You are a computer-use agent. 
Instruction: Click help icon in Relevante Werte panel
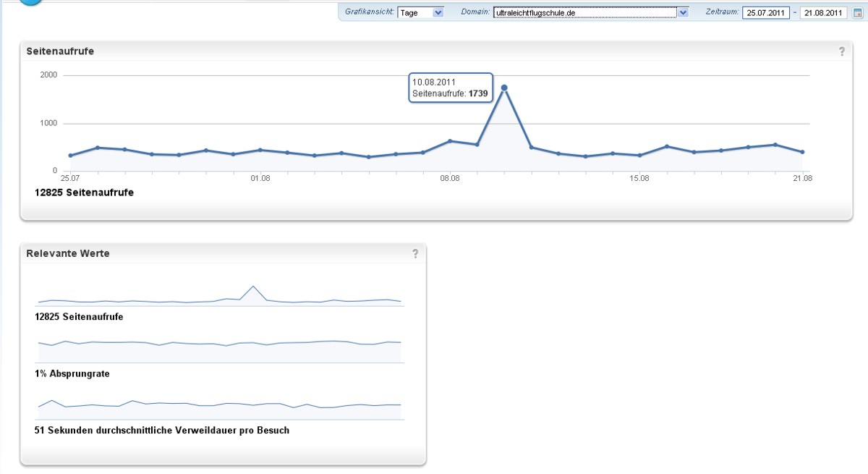point(415,253)
